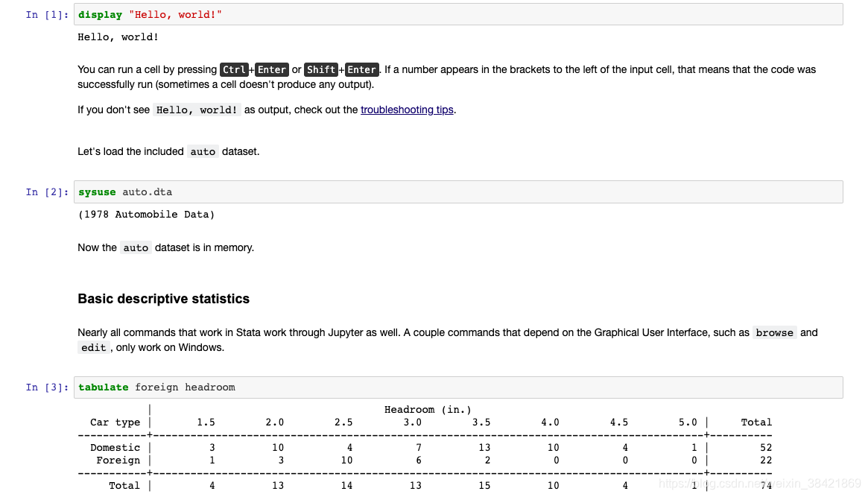The image size is (868, 497).
Task: Click the inline edit code snippet
Action: tap(93, 347)
